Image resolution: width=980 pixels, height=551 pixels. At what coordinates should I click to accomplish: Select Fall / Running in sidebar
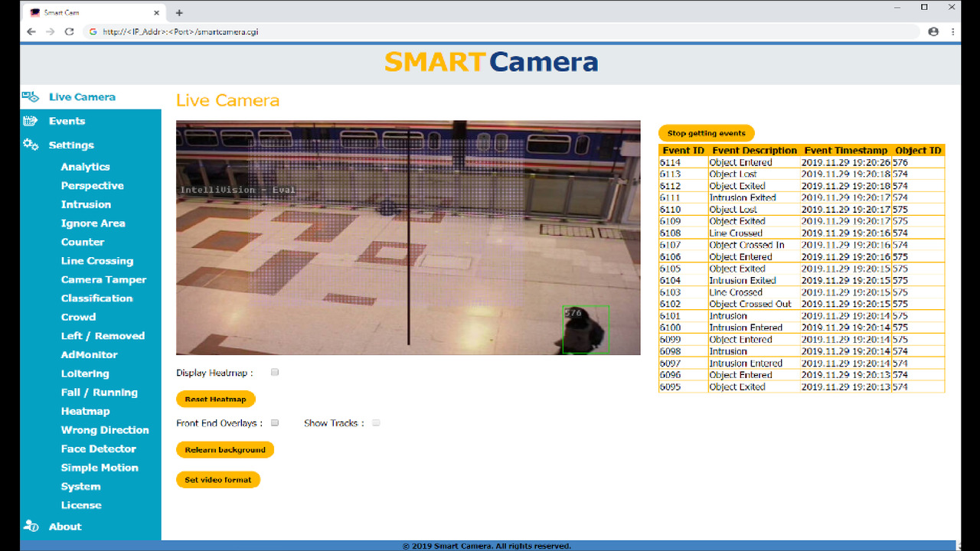[x=100, y=393]
